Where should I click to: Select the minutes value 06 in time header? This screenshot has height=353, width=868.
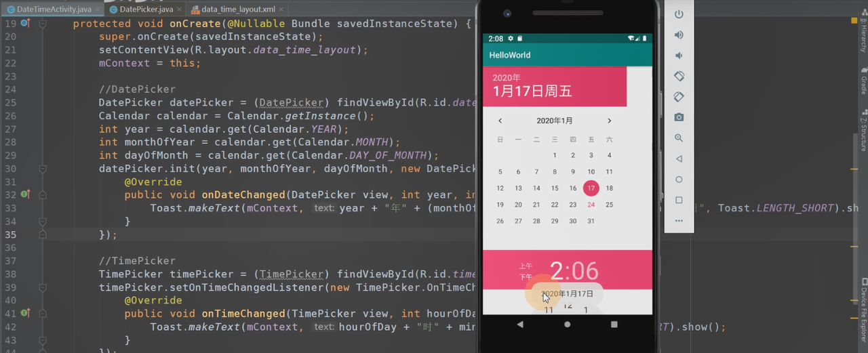584,271
